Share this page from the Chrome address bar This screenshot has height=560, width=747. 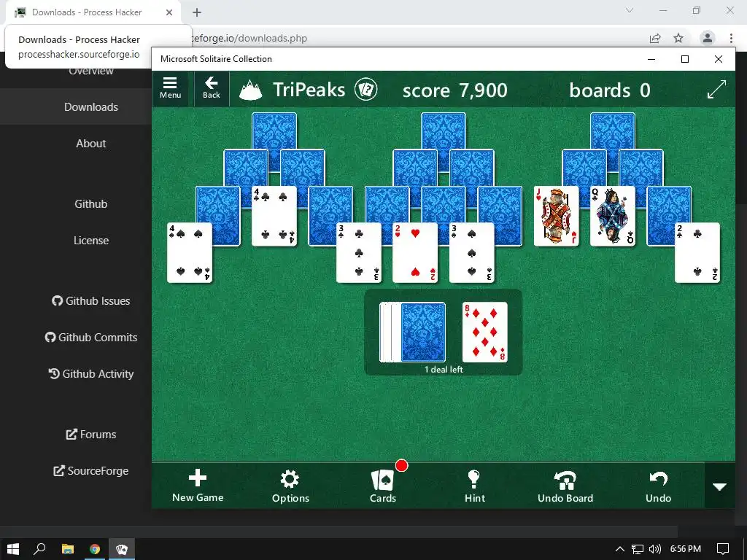655,38
